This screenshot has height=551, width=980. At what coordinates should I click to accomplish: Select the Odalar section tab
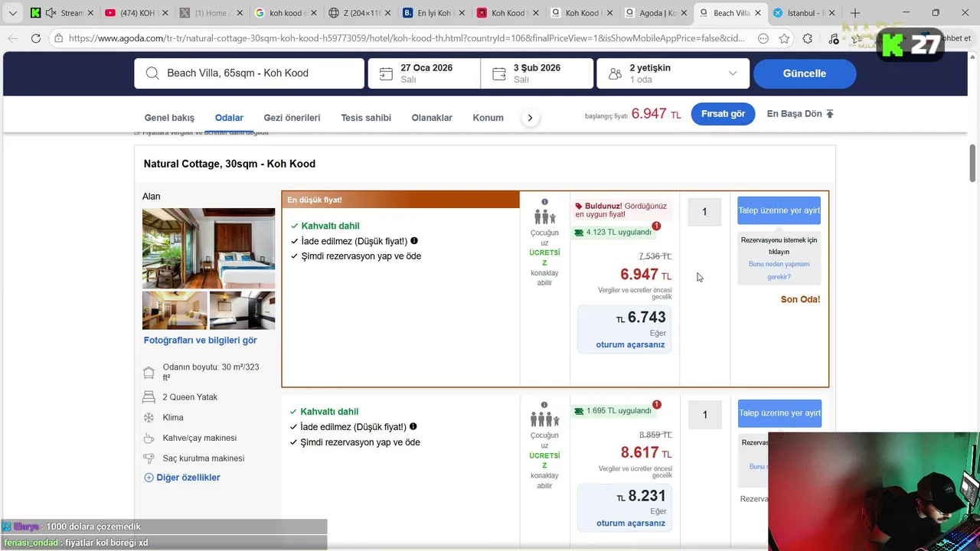tap(229, 118)
